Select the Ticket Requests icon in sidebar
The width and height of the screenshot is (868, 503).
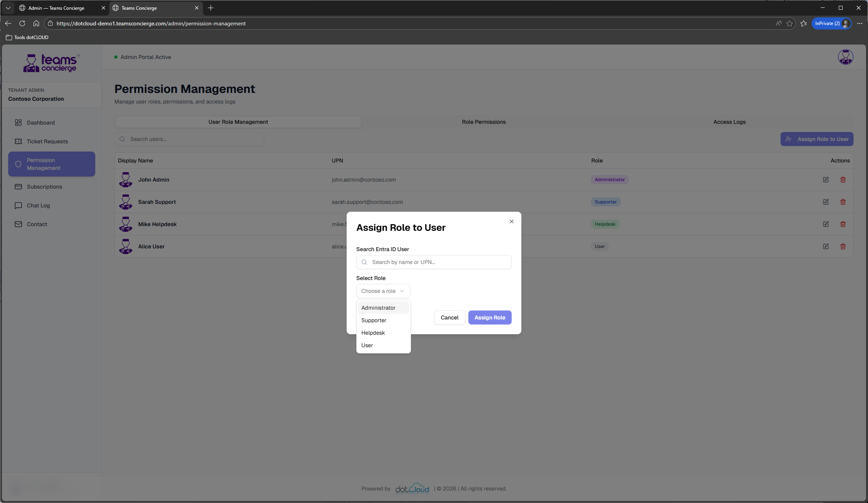[x=18, y=141]
